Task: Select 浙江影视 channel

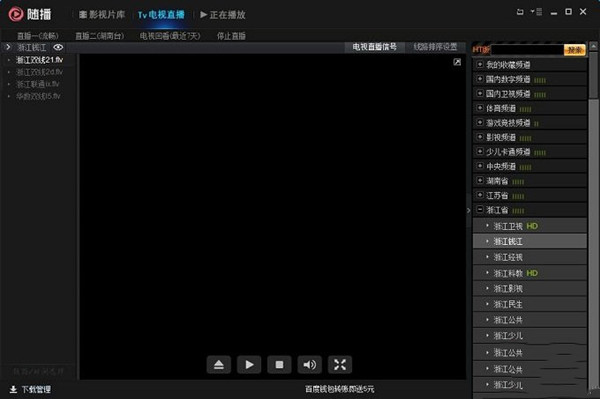Action: (530, 289)
